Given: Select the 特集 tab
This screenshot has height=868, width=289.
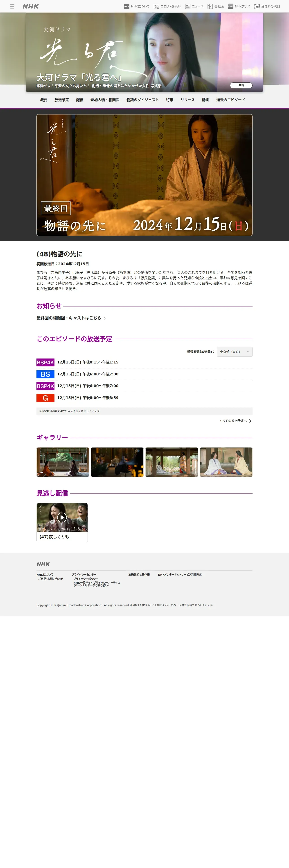Looking at the screenshot, I should pos(170,100).
